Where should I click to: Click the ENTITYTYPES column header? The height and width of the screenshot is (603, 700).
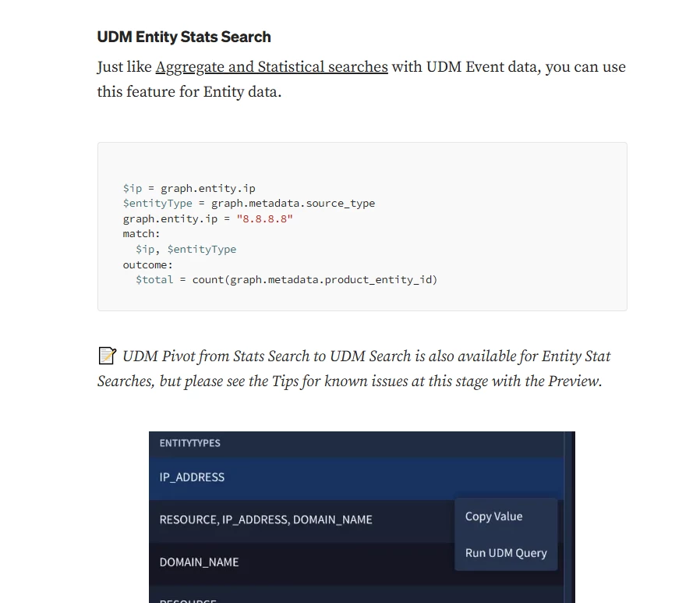coord(189,443)
